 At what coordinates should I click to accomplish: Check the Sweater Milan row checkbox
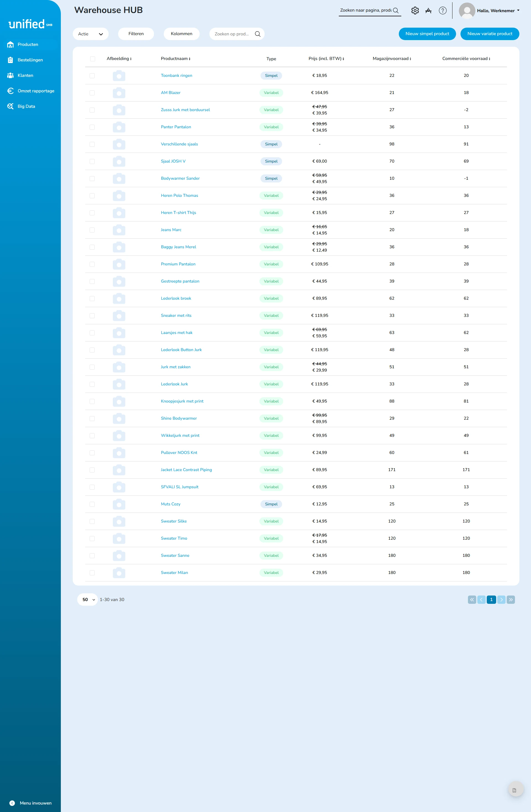92,573
